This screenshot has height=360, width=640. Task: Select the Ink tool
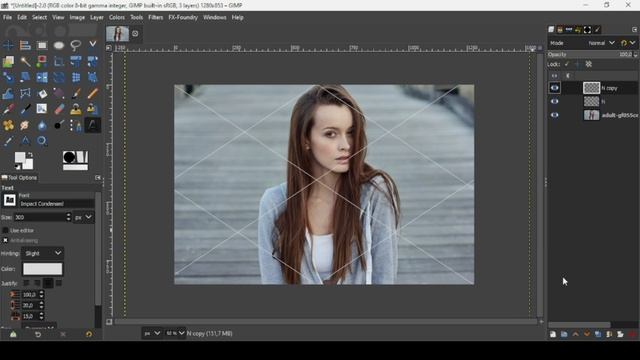point(25,109)
